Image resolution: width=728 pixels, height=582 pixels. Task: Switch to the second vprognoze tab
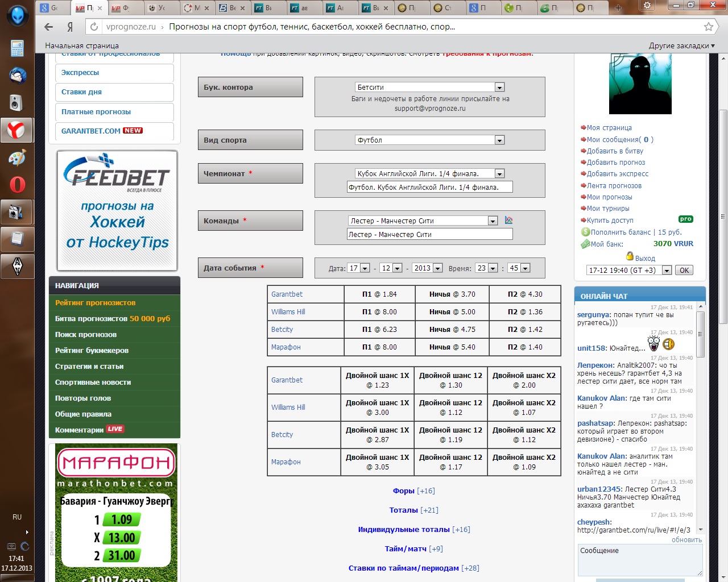click(x=125, y=8)
